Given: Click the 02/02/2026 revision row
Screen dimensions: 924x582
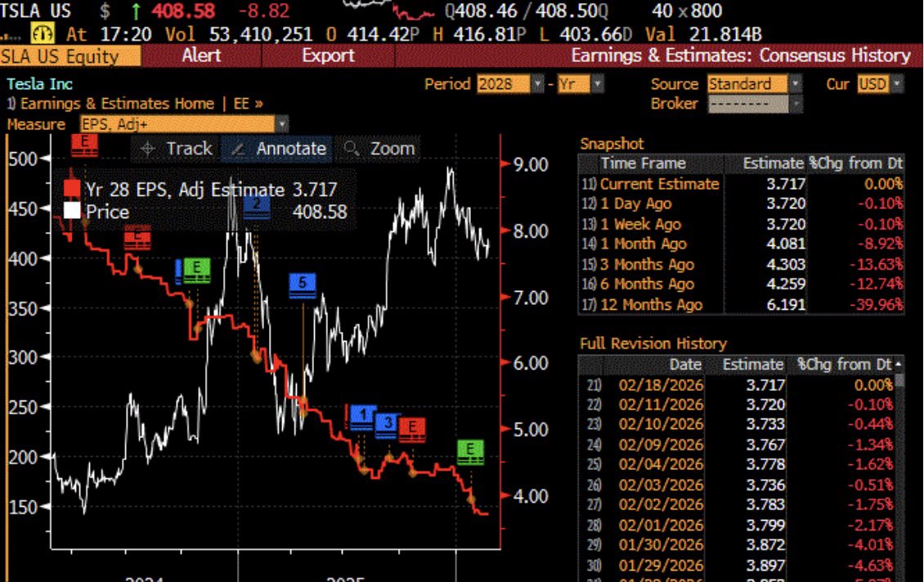Looking at the screenshot, I should (738, 505).
